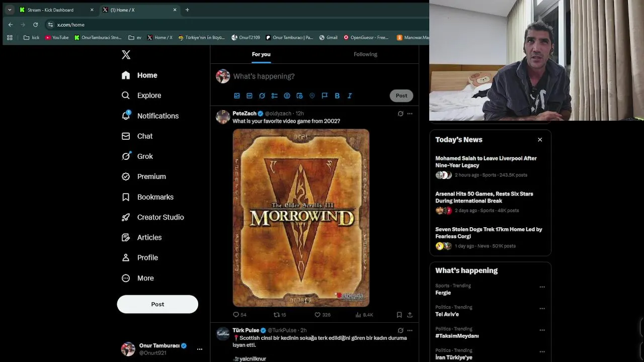Close the Today's News panel
The height and width of the screenshot is (362, 644).
point(540,140)
